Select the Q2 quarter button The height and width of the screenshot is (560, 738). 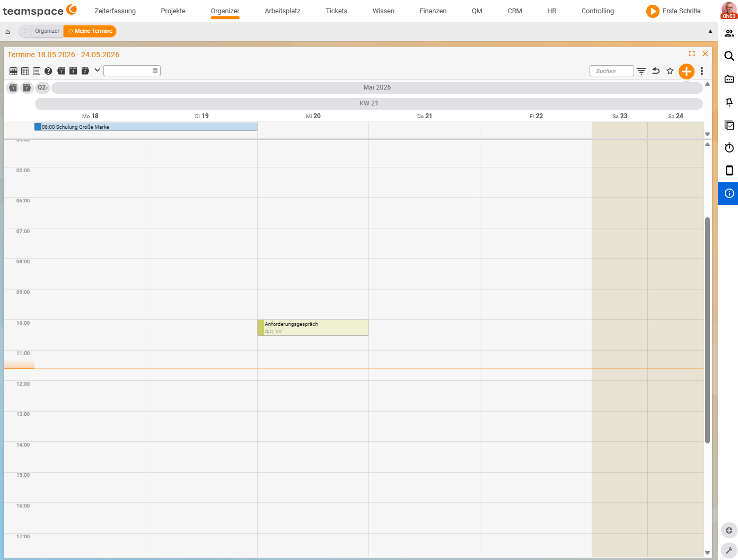click(x=42, y=87)
